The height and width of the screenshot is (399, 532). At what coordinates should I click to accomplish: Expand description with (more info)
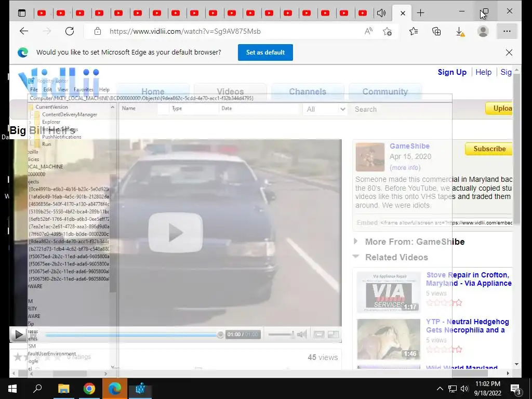point(405,168)
